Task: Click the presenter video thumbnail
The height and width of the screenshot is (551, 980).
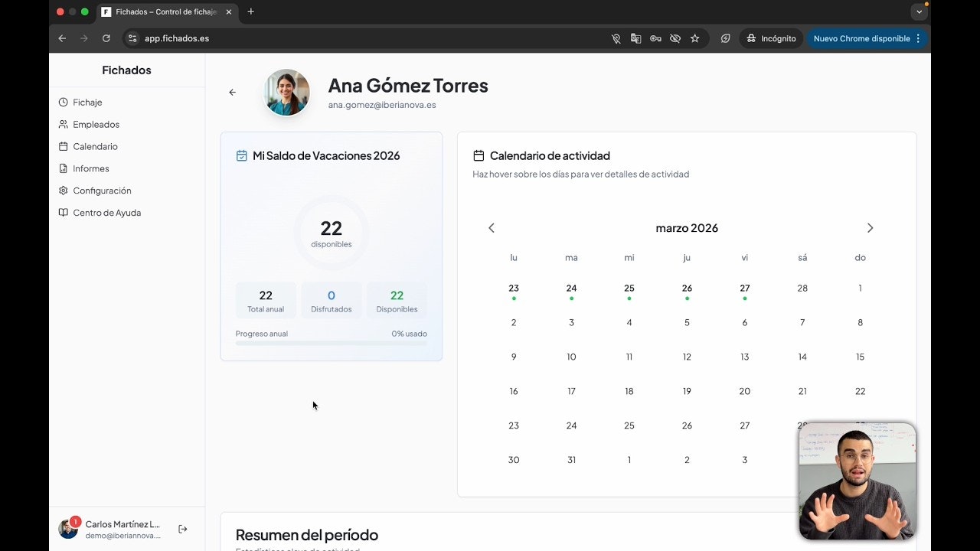Action: tap(857, 481)
